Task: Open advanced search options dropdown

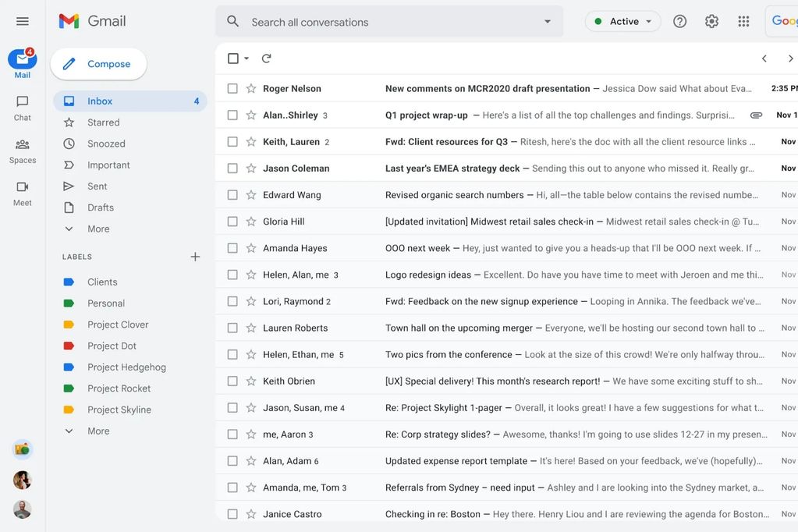Action: tap(547, 21)
